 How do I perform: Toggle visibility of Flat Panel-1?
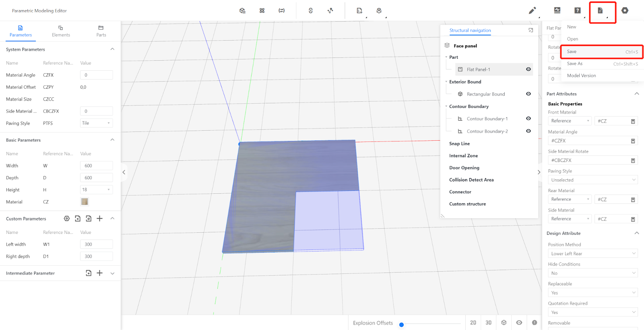coord(528,70)
